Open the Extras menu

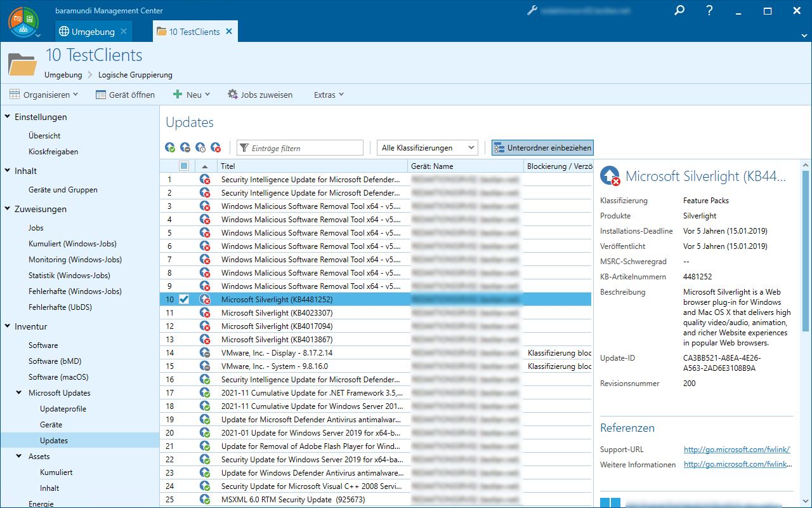329,95
